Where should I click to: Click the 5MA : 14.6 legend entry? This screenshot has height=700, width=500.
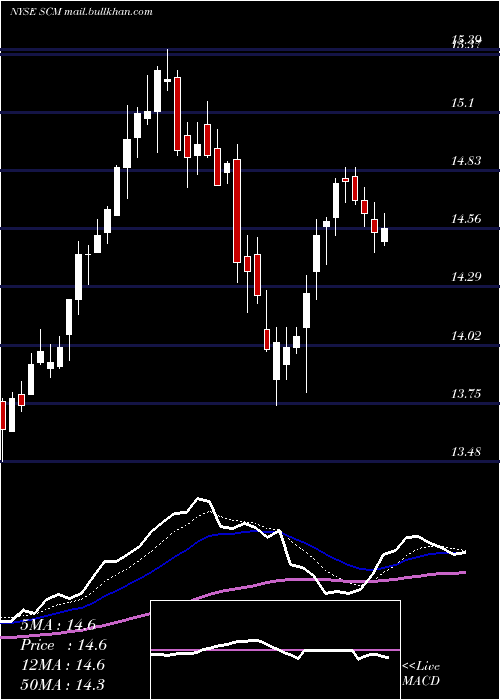click(58, 625)
